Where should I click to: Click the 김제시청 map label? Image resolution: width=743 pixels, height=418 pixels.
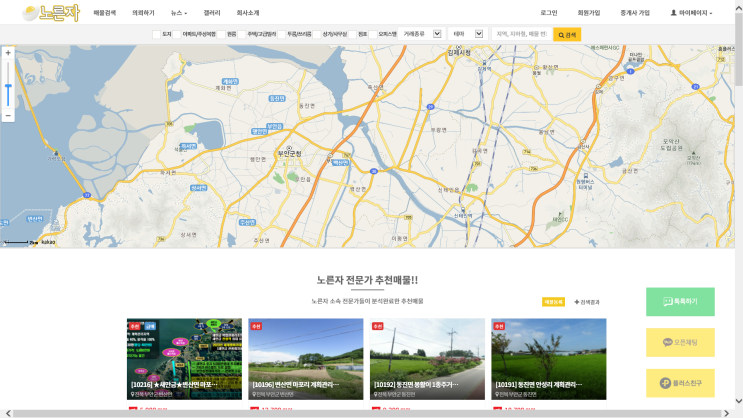[459, 53]
